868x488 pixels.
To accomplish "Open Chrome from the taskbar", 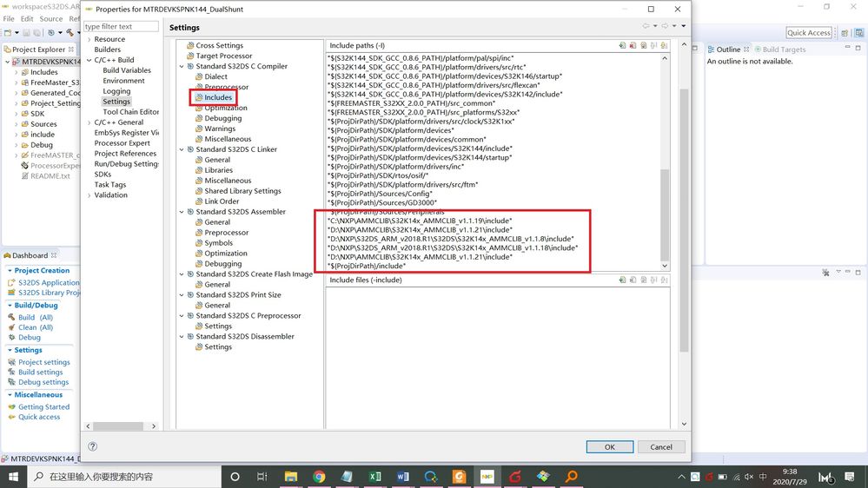I will (x=319, y=477).
